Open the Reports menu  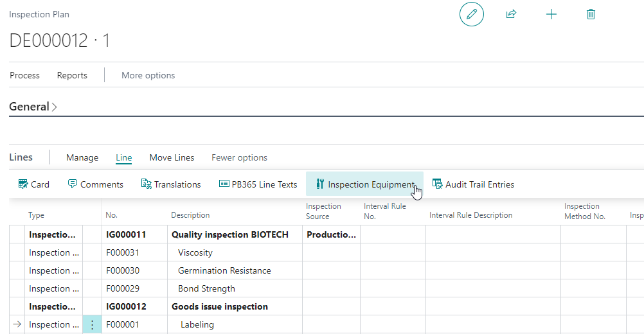tap(72, 76)
